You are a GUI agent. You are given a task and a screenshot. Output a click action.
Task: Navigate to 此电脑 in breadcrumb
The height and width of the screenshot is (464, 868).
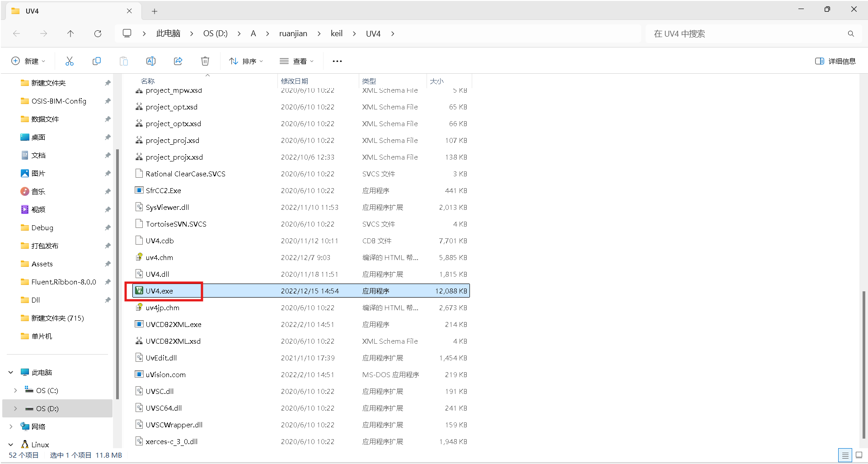[x=169, y=33]
